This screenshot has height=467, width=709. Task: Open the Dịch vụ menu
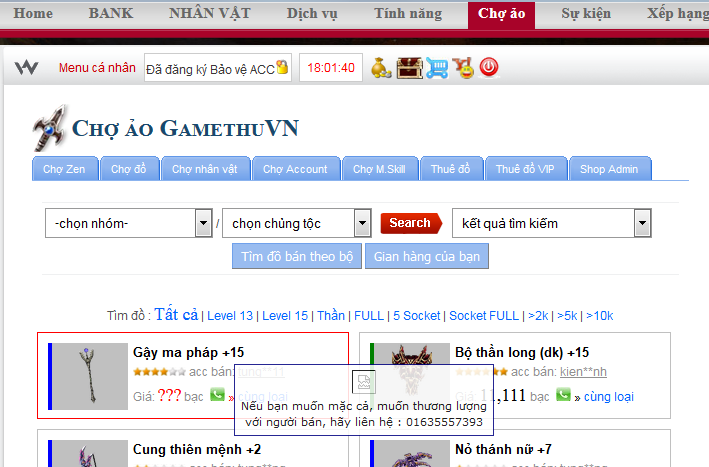[x=312, y=14]
